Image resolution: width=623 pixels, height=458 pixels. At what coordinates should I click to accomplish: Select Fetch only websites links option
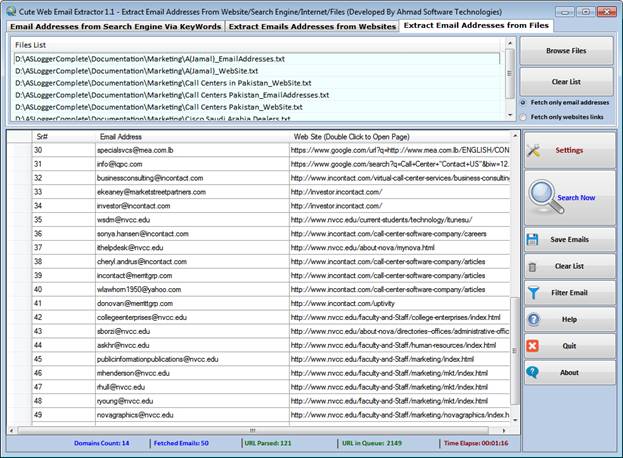524,118
